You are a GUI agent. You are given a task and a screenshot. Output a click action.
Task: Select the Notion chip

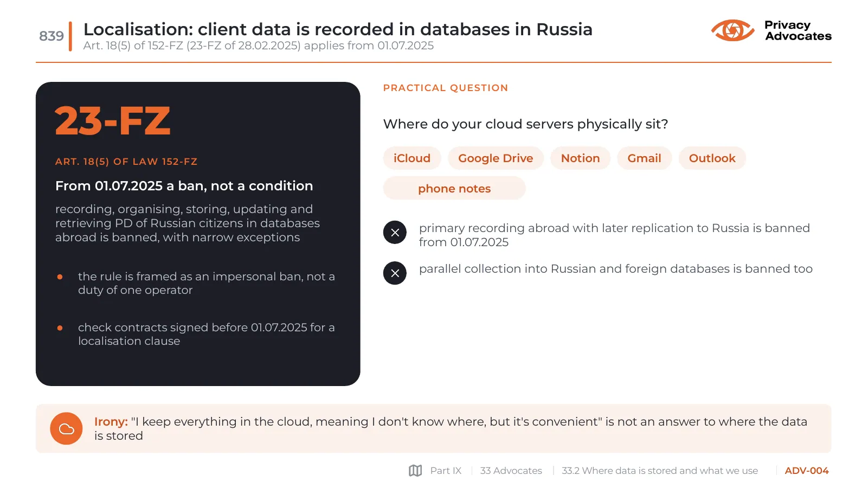(580, 158)
